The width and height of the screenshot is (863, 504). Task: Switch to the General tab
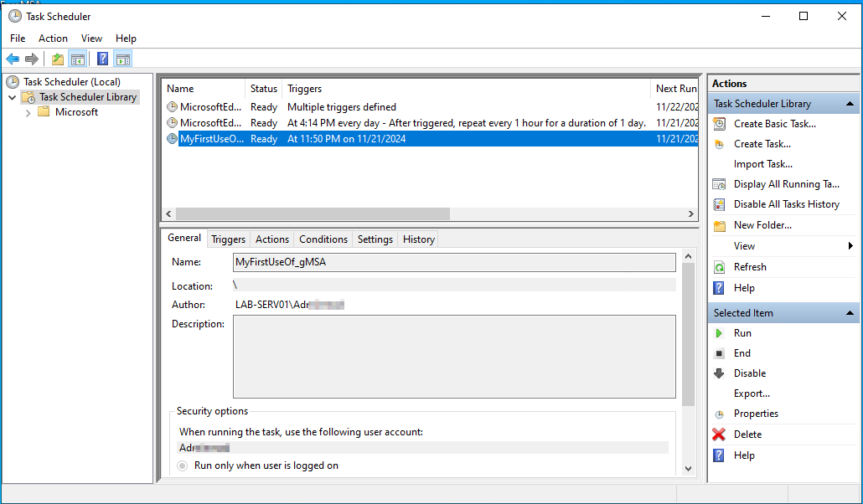pyautogui.click(x=183, y=238)
